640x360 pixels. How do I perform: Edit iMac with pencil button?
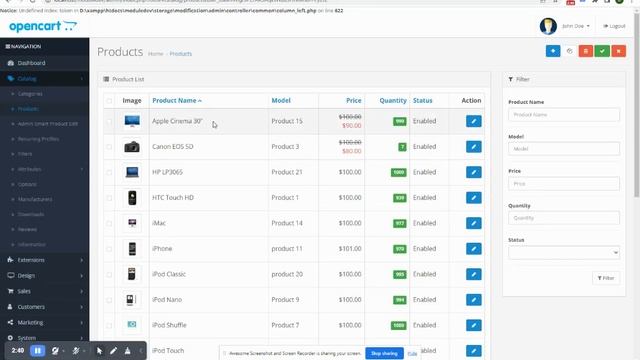pos(473,223)
